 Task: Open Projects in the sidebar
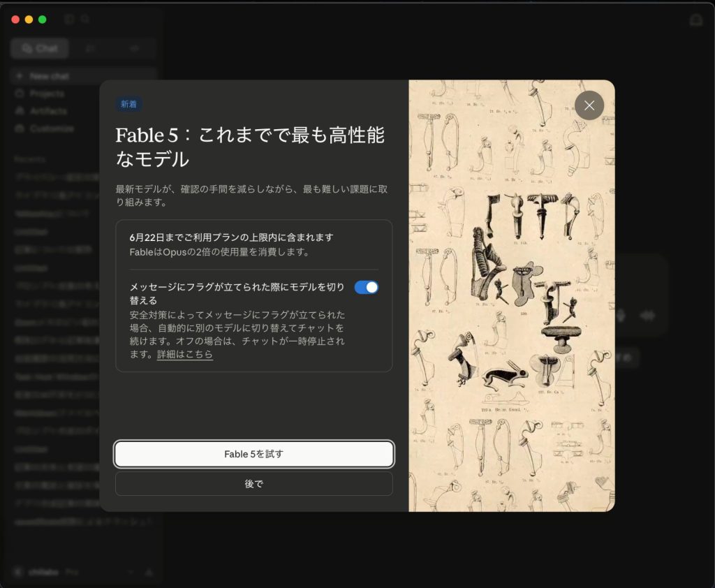[x=47, y=94]
